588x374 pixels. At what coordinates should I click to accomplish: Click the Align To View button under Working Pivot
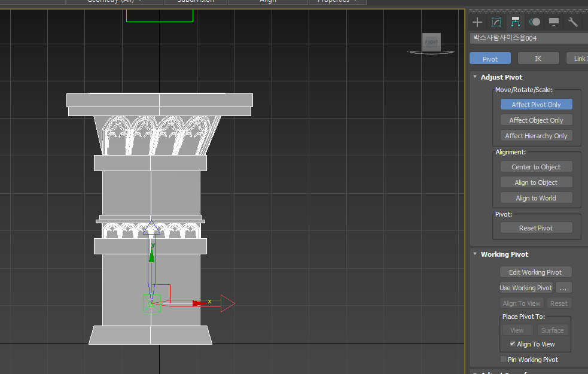click(x=522, y=303)
